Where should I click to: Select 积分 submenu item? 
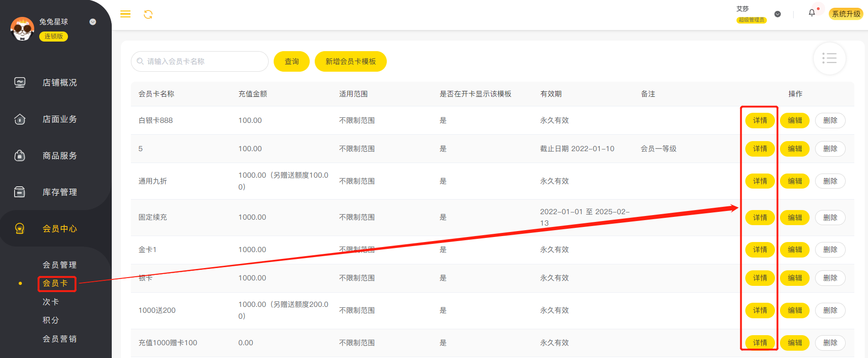pos(51,320)
